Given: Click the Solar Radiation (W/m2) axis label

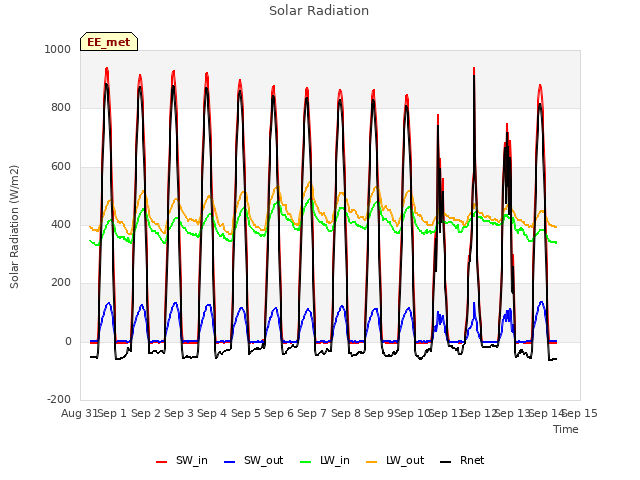Looking at the screenshot, I should click(14, 227).
